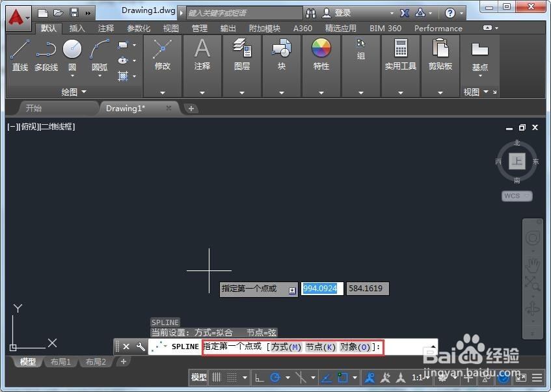Choose the 对象(O) command option
The width and height of the screenshot is (551, 392).
tap(355, 347)
